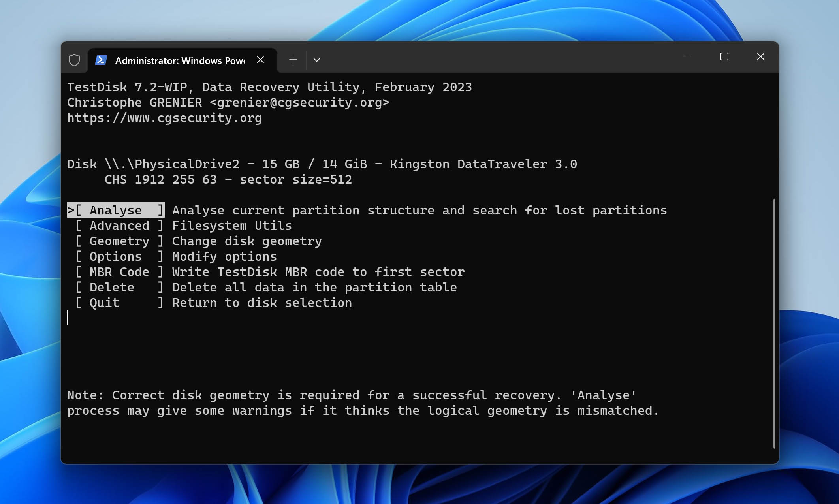Click 'Return to disk selection' text

click(x=262, y=303)
